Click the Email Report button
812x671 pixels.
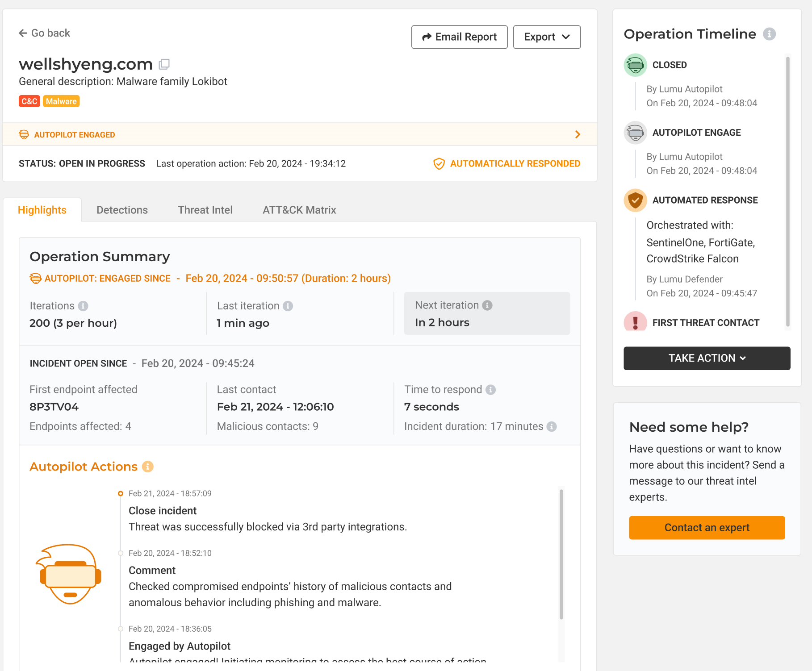click(x=459, y=37)
